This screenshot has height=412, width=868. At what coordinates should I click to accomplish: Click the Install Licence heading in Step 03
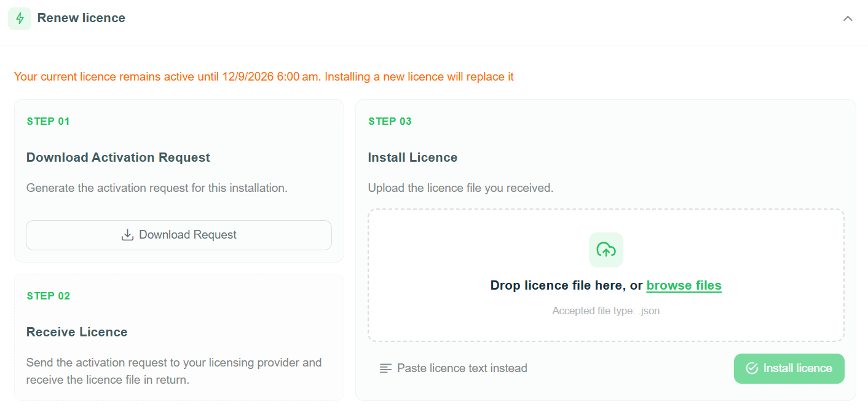(x=412, y=157)
